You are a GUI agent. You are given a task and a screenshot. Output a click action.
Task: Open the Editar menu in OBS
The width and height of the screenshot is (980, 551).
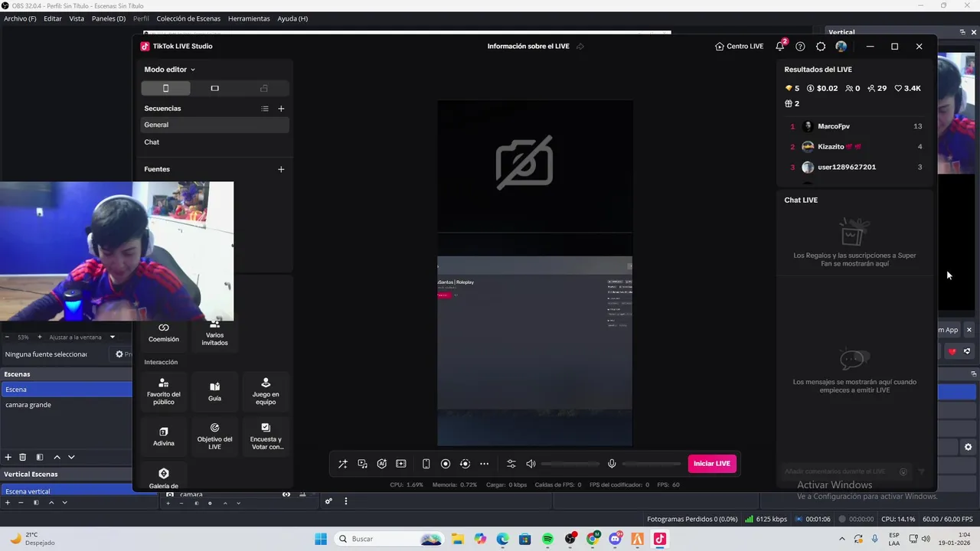[53, 18]
